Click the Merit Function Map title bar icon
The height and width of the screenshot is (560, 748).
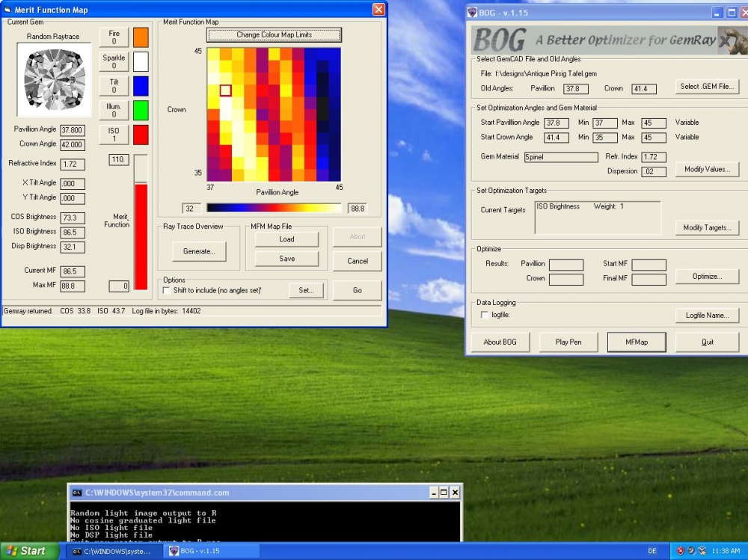[7, 10]
